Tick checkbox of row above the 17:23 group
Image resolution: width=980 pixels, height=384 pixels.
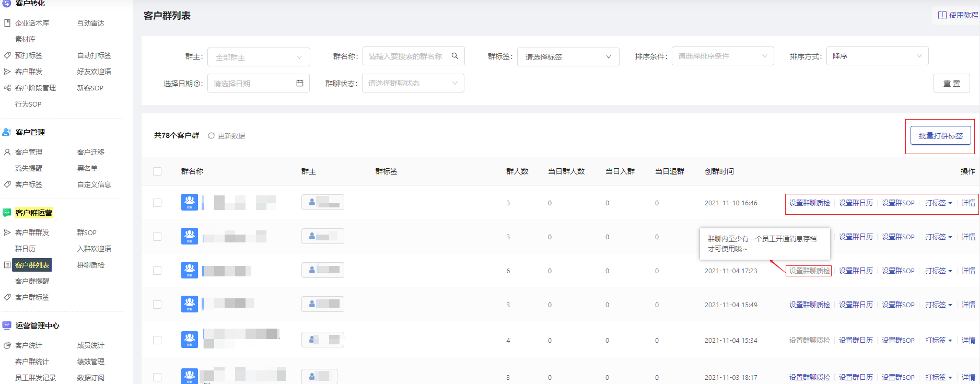[x=157, y=237]
